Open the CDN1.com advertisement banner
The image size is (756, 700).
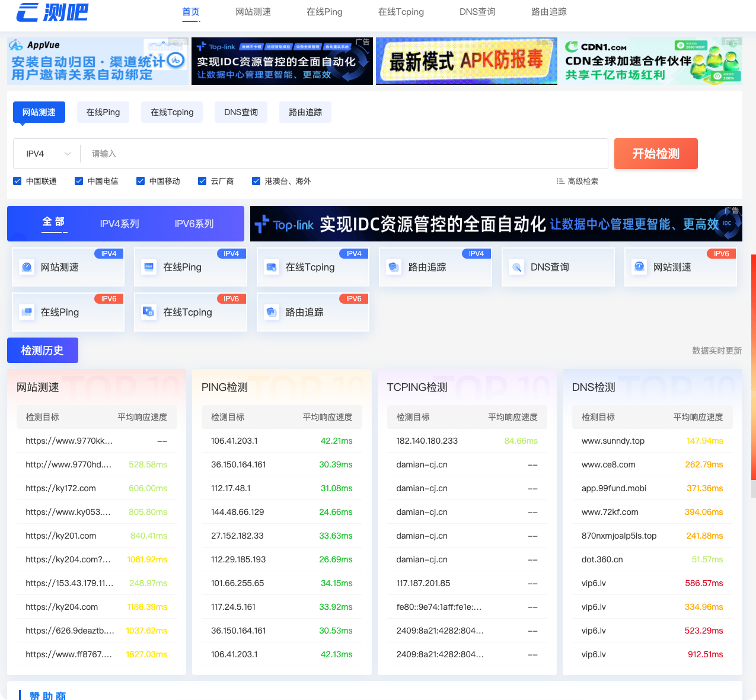pyautogui.click(x=652, y=61)
